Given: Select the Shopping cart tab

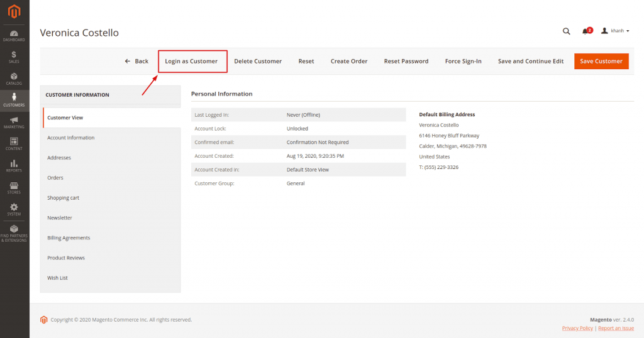Looking at the screenshot, I should point(112,198).
